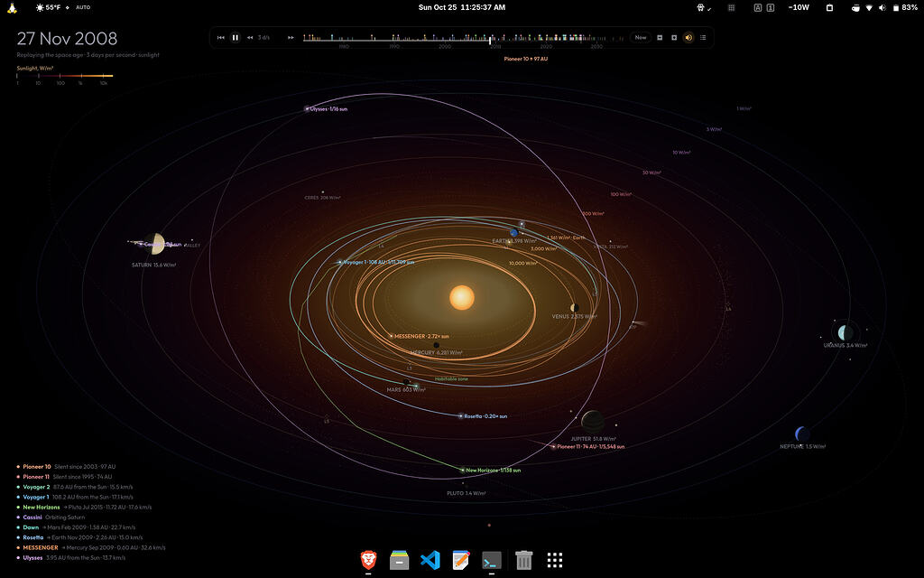Select Cassini in the spacecraft list

(x=51, y=517)
